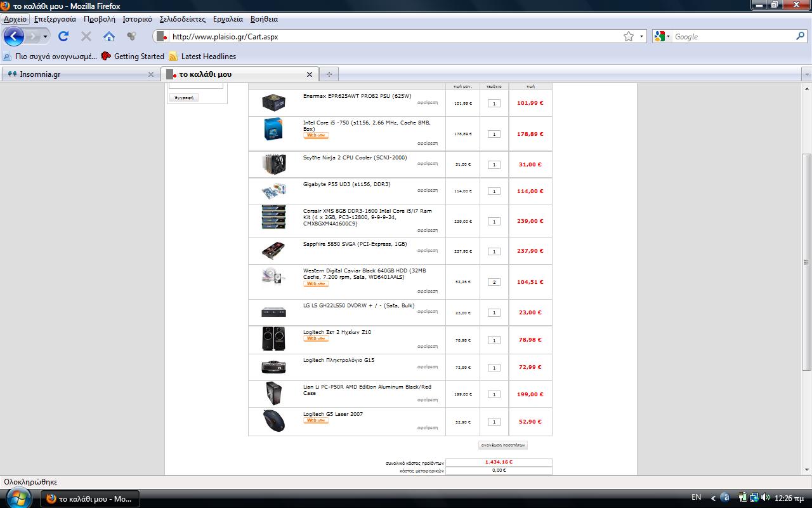Open the Βοήθεια menu
Viewport: 812px width, 508px height.
click(264, 19)
